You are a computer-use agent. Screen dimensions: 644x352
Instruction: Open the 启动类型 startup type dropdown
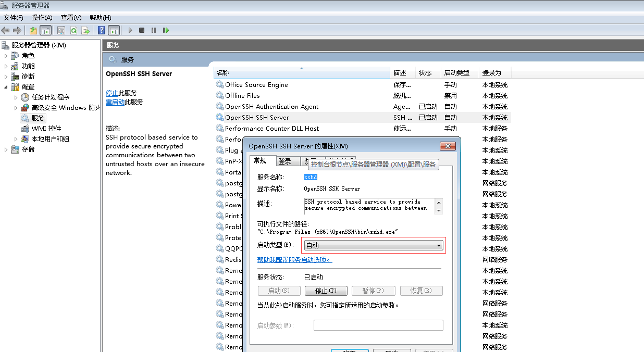(x=374, y=245)
